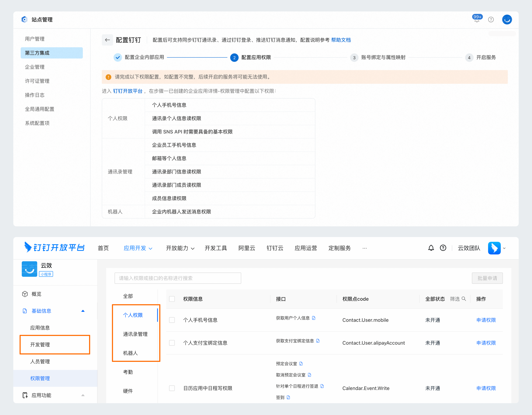
Task: Open 开发工具 in top navigation
Action: [216, 248]
